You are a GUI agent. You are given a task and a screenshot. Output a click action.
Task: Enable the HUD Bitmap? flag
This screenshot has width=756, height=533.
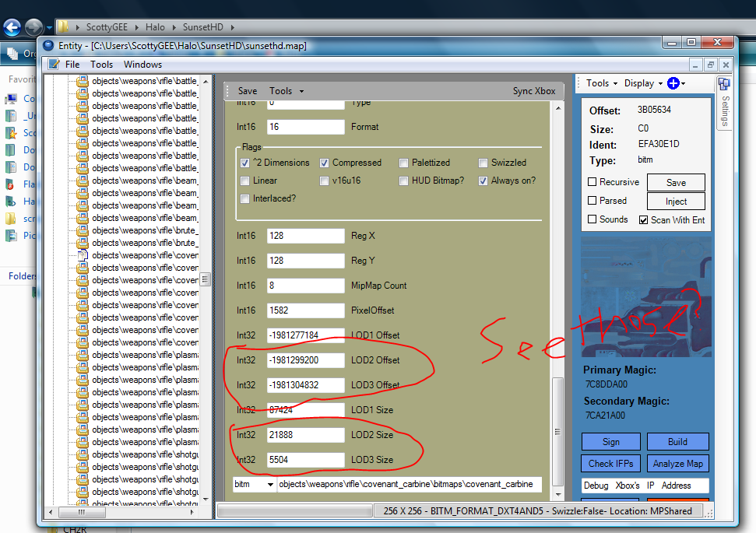coord(403,181)
